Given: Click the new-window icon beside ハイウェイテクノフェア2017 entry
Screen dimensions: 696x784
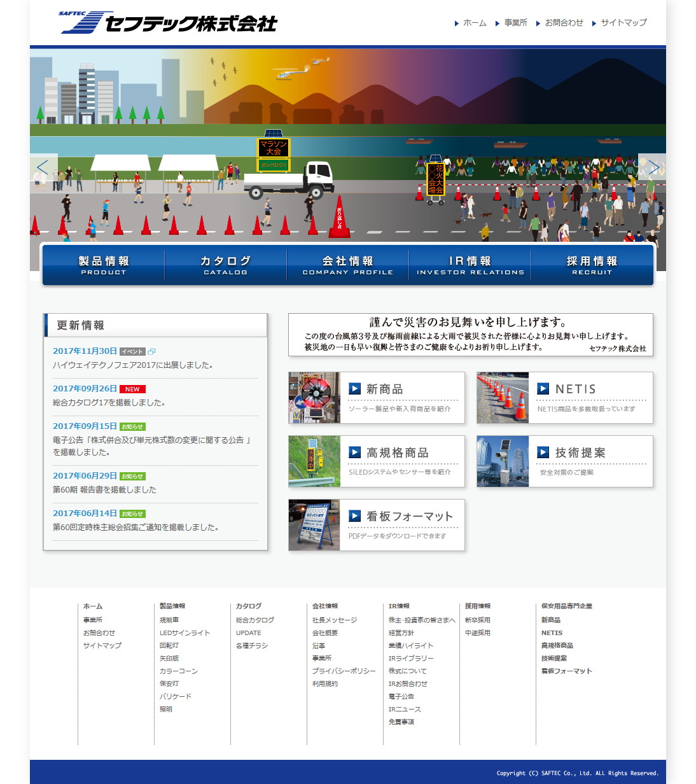Looking at the screenshot, I should point(151,351).
